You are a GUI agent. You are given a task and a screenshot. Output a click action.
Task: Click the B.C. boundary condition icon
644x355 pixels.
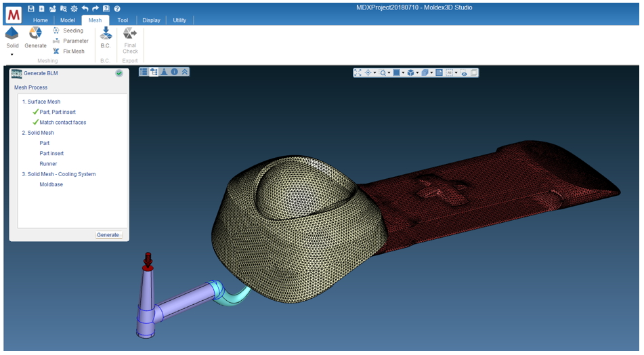[106, 34]
